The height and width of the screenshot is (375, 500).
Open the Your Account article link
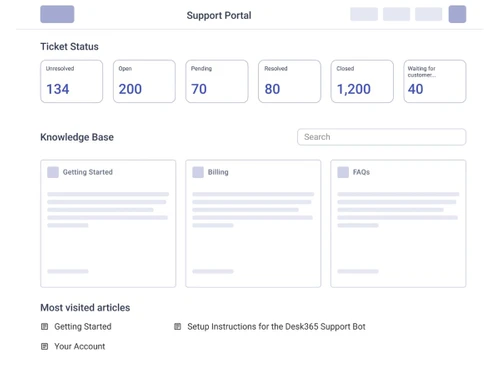click(x=80, y=346)
